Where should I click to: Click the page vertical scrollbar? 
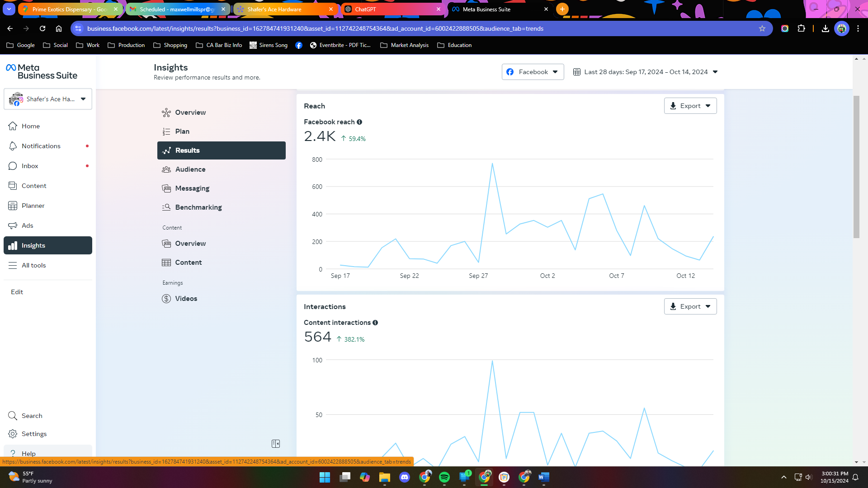[856, 167]
